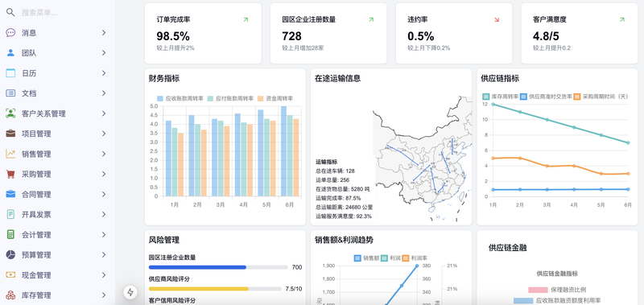Screen dimensions: 644x305
Task: Click the 保理融资比例 pink legend swatch
Action: (538, 290)
